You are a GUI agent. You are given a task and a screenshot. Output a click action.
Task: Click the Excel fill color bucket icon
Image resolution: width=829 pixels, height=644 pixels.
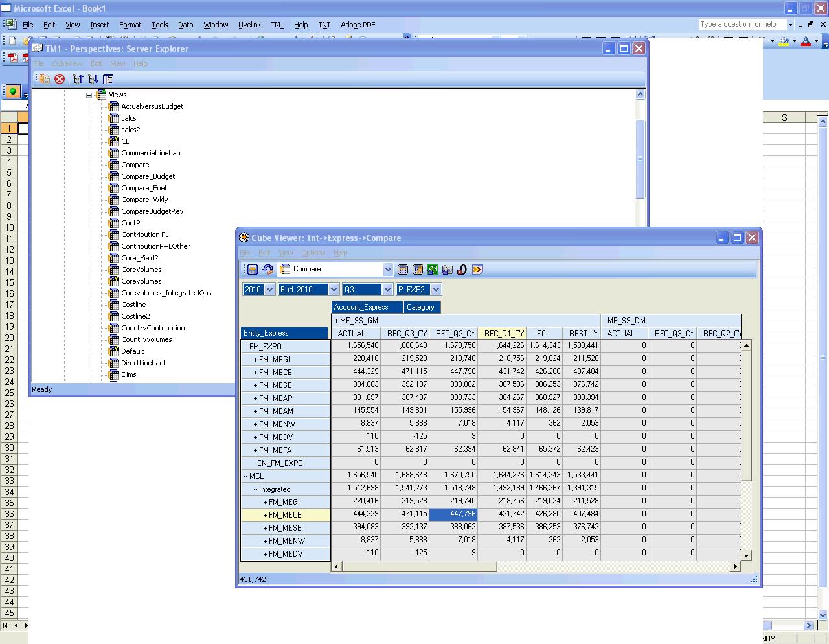coord(784,41)
